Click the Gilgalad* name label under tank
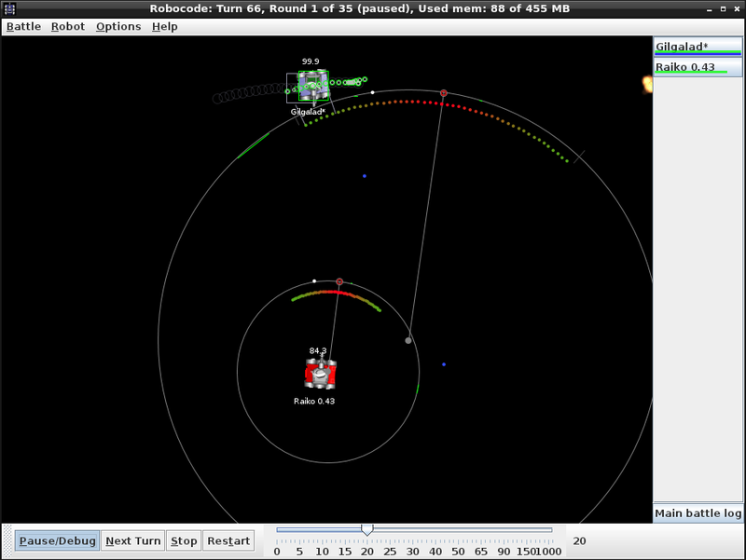Viewport: 746px width, 560px height. (x=308, y=112)
